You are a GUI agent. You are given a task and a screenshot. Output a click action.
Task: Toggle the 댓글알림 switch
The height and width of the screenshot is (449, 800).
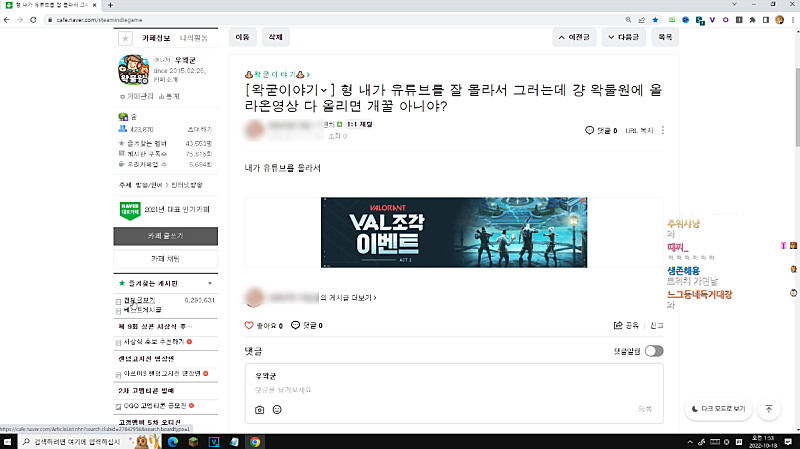pyautogui.click(x=654, y=351)
